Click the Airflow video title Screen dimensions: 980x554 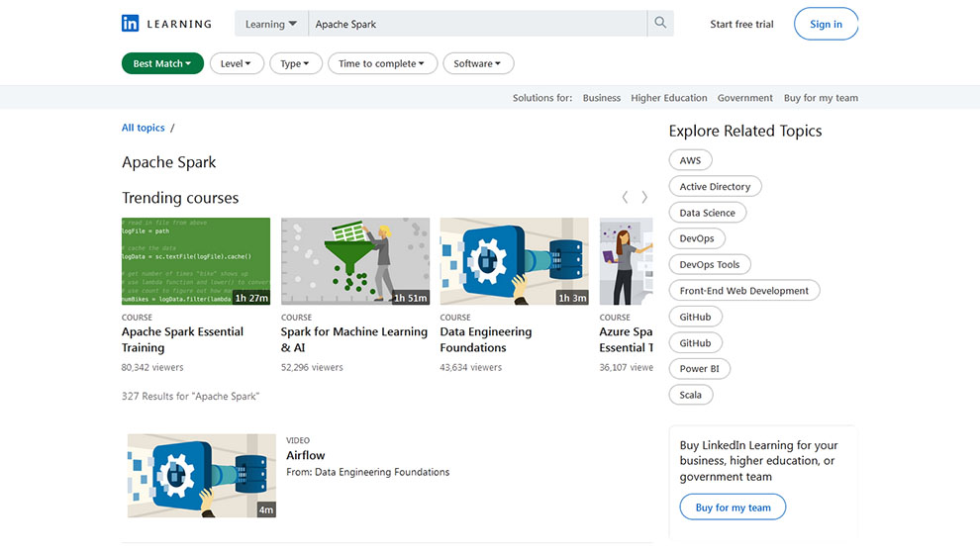pos(306,455)
